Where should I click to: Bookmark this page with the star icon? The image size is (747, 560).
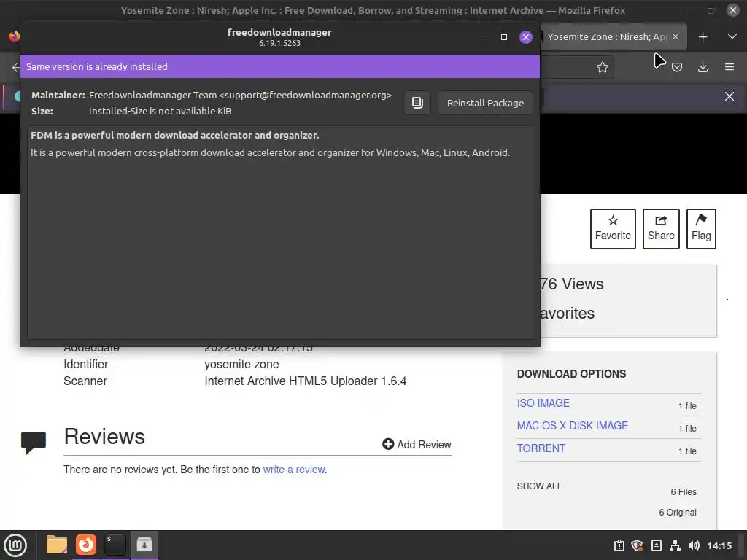tap(602, 67)
